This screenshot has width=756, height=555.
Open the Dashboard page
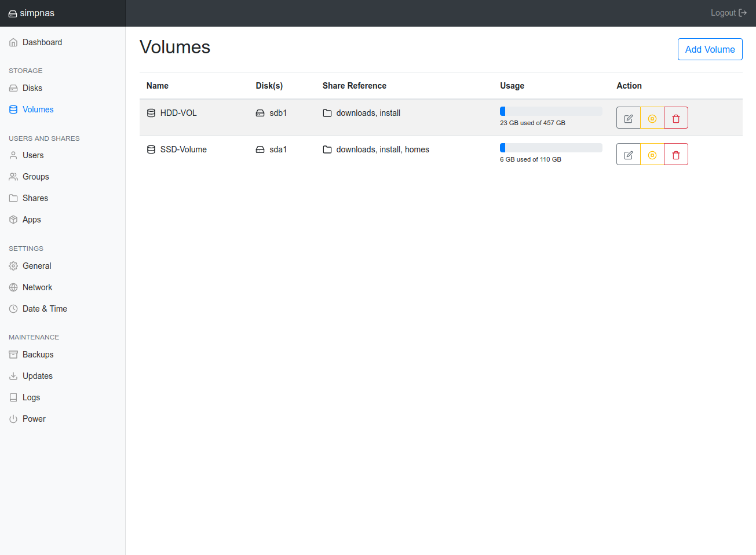coord(42,42)
